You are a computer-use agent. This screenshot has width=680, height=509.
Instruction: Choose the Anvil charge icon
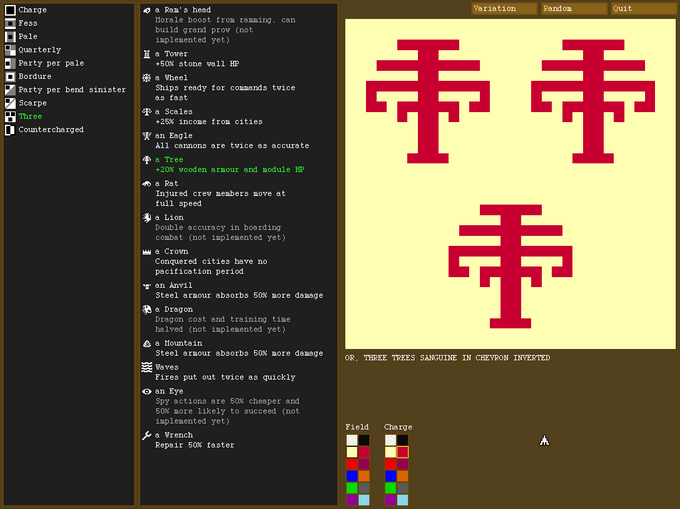click(147, 285)
